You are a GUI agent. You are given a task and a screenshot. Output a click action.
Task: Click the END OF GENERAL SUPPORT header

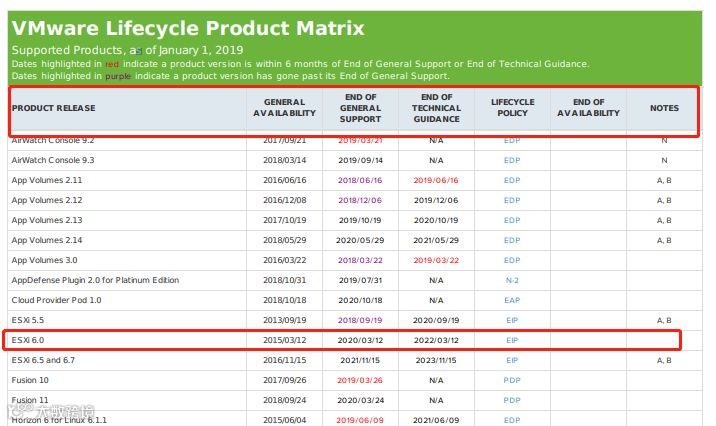(x=360, y=108)
